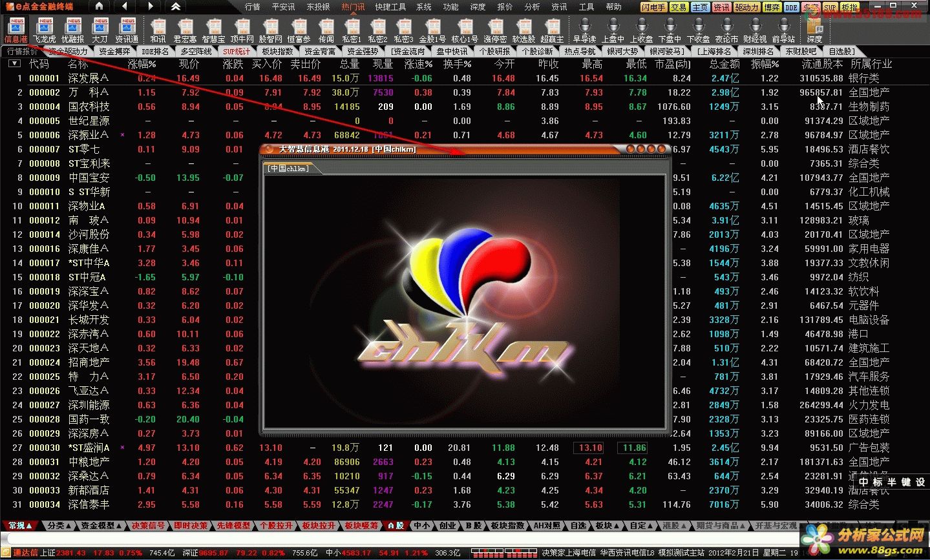Open the 传闻 newspaper icon
The image size is (930, 560).
tap(326, 30)
